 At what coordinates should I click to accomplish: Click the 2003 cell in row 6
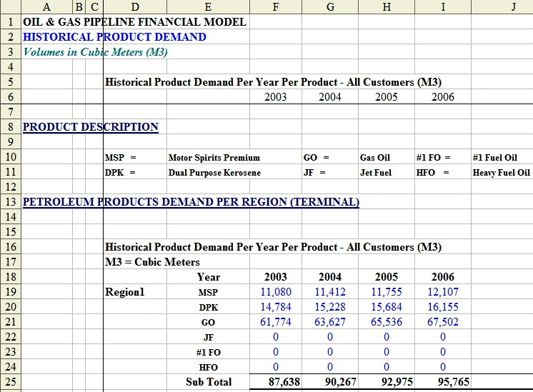276,97
